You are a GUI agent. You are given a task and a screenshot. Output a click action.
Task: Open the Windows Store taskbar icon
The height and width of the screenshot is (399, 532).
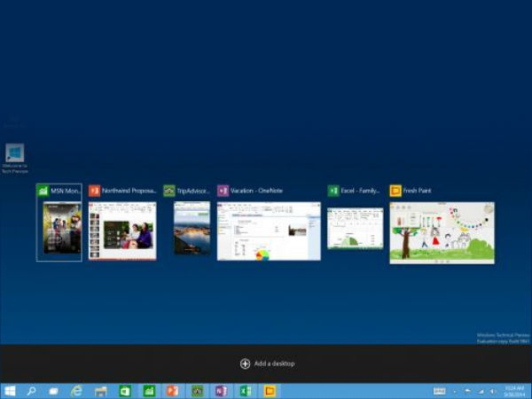coord(125,391)
